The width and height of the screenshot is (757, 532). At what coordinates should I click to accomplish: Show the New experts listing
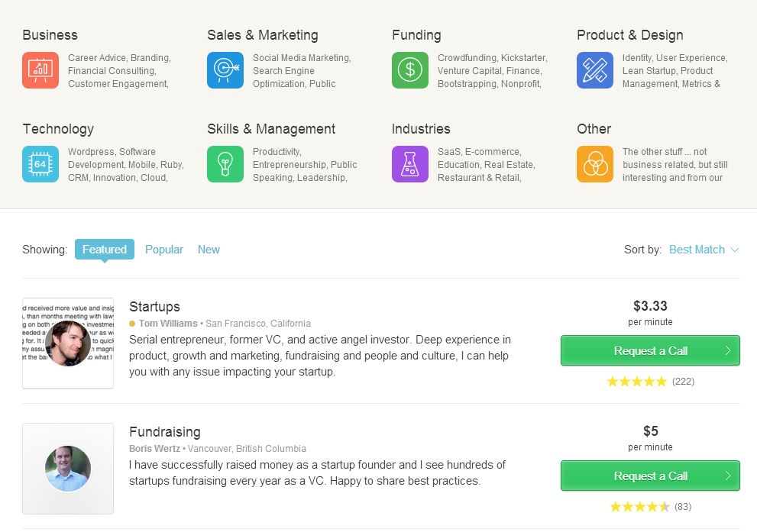point(209,250)
